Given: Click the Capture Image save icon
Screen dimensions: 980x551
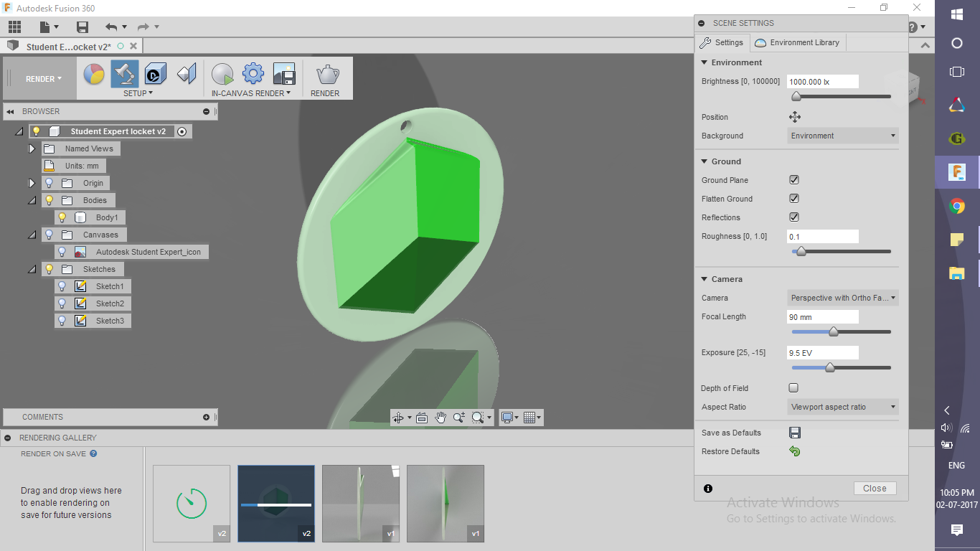Looking at the screenshot, I should pos(284,74).
